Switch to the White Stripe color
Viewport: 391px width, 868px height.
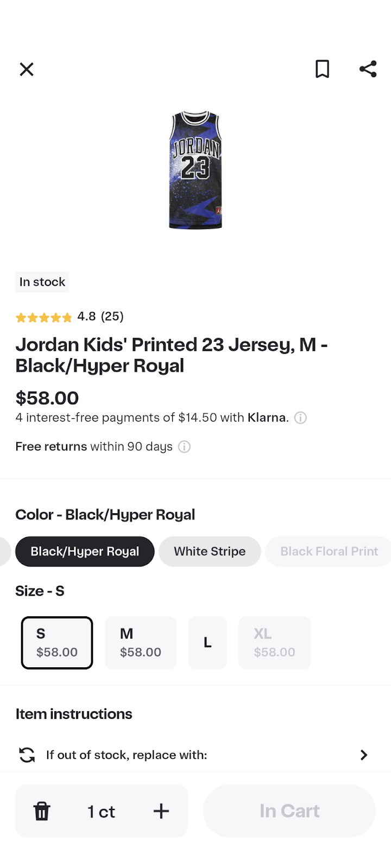[209, 551]
